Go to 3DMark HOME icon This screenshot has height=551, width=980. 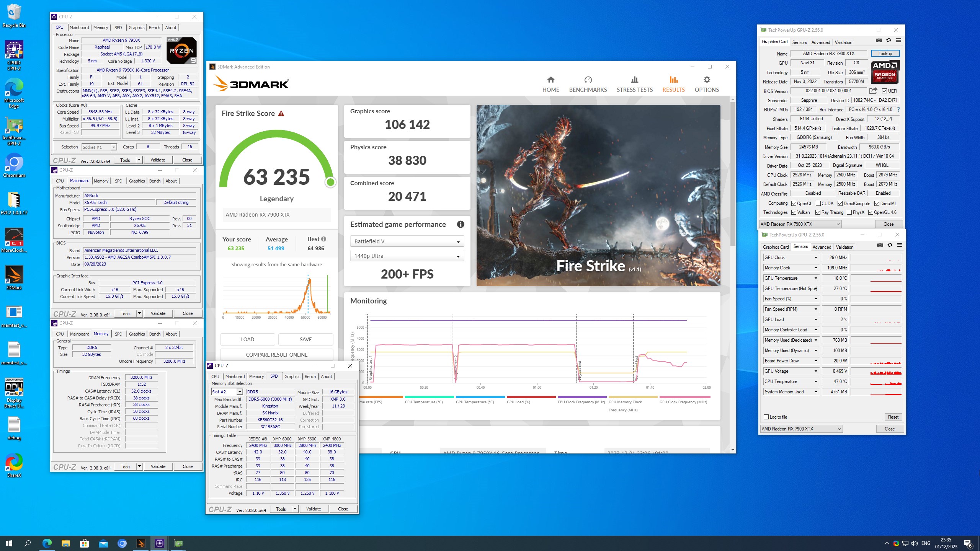(550, 84)
